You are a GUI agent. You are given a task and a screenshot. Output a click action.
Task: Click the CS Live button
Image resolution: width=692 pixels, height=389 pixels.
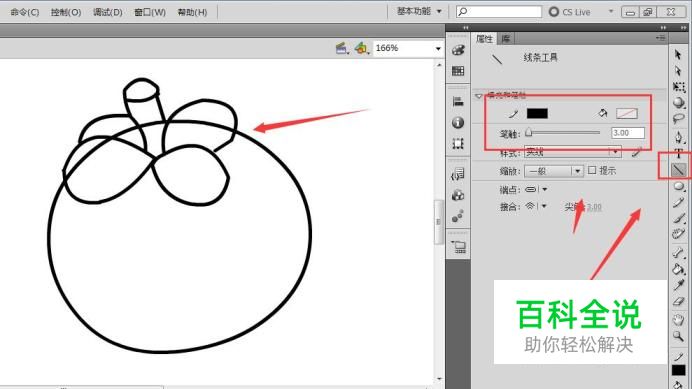(x=569, y=12)
